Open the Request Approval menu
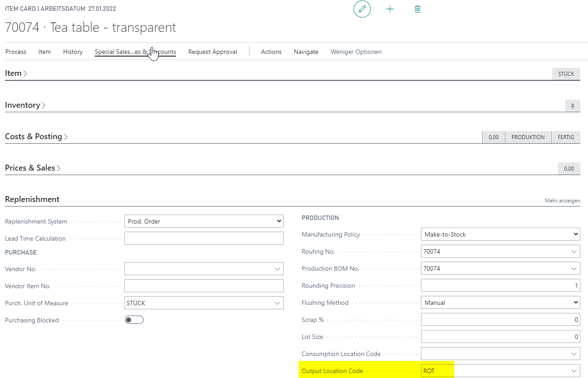This screenshot has width=588, height=378. 213,52
